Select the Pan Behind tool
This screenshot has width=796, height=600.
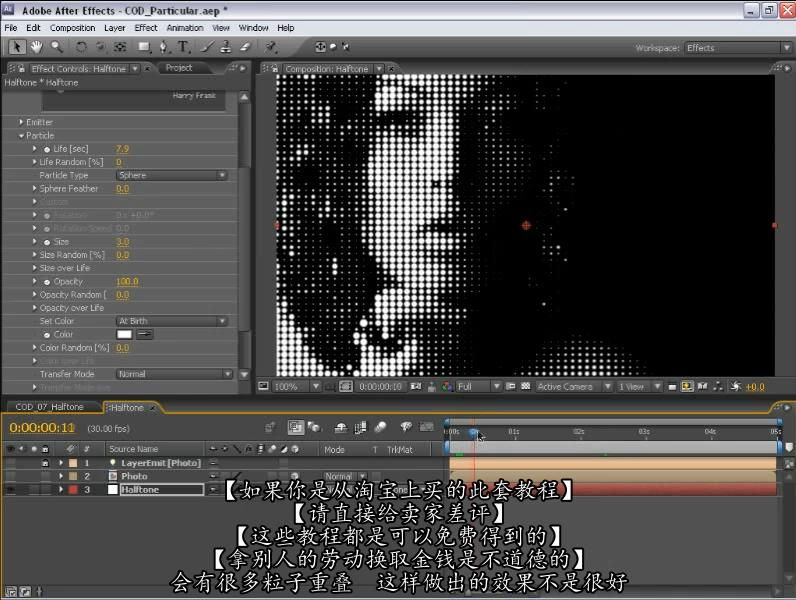click(x=120, y=47)
